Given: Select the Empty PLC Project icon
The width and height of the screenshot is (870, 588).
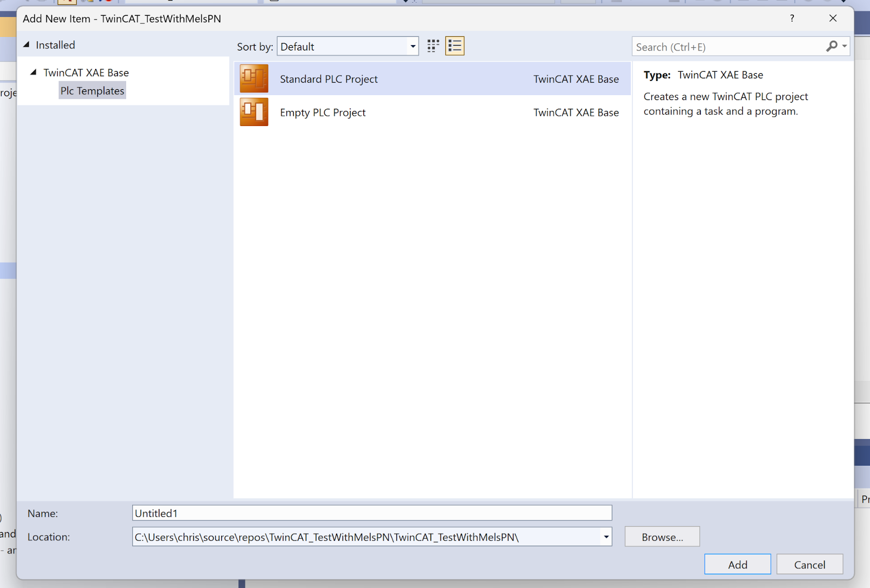Looking at the screenshot, I should tap(254, 112).
